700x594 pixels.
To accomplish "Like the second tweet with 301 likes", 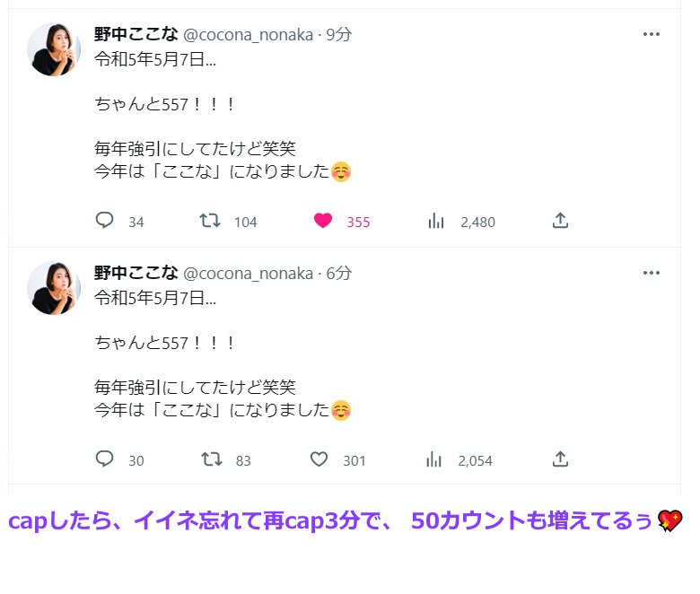I will [319, 459].
